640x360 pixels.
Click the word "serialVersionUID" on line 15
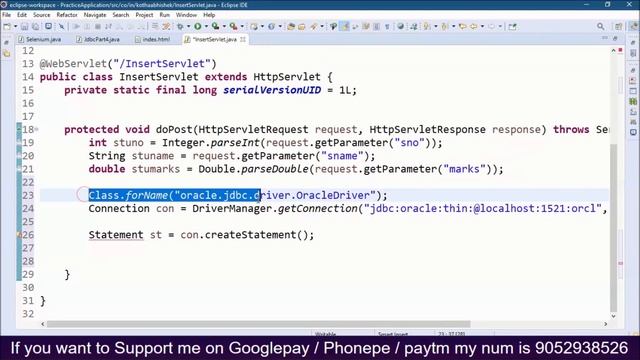(x=272, y=90)
